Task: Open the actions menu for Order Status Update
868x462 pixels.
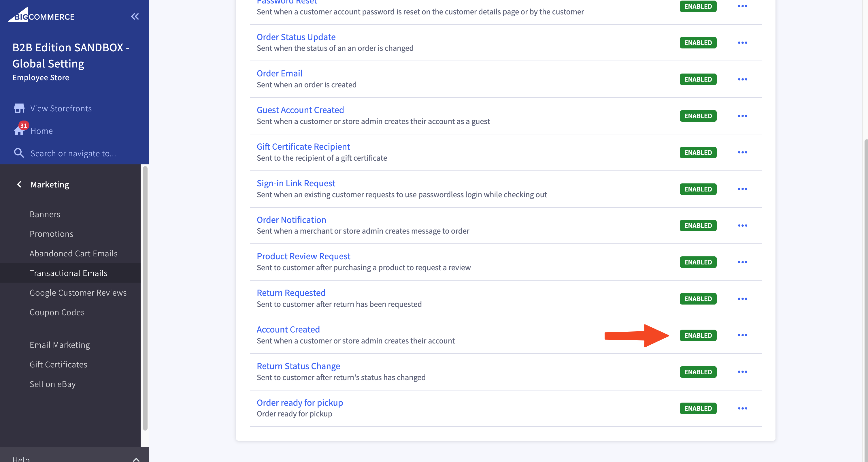Action: pos(742,42)
